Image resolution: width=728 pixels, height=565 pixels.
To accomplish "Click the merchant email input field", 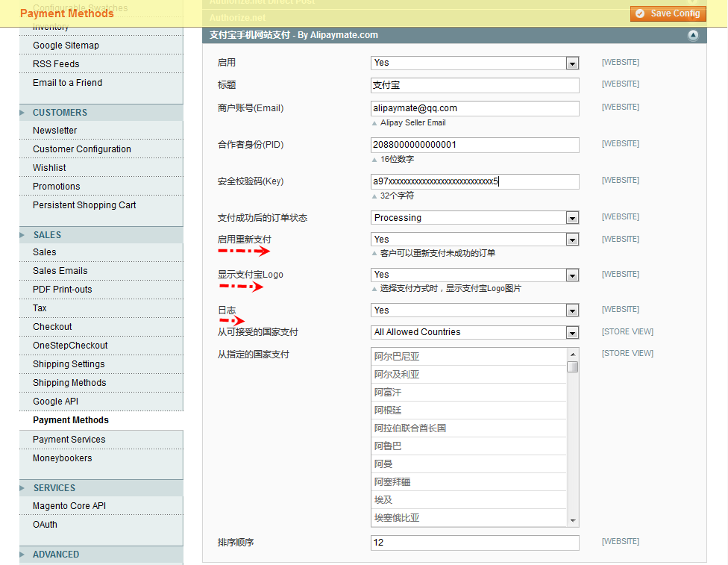I will coord(474,109).
